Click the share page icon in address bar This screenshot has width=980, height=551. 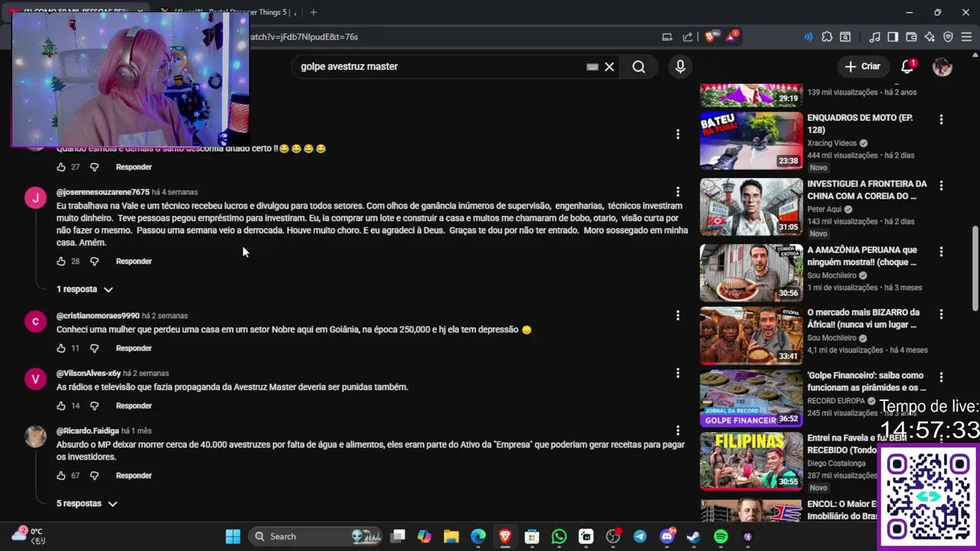[x=688, y=37]
